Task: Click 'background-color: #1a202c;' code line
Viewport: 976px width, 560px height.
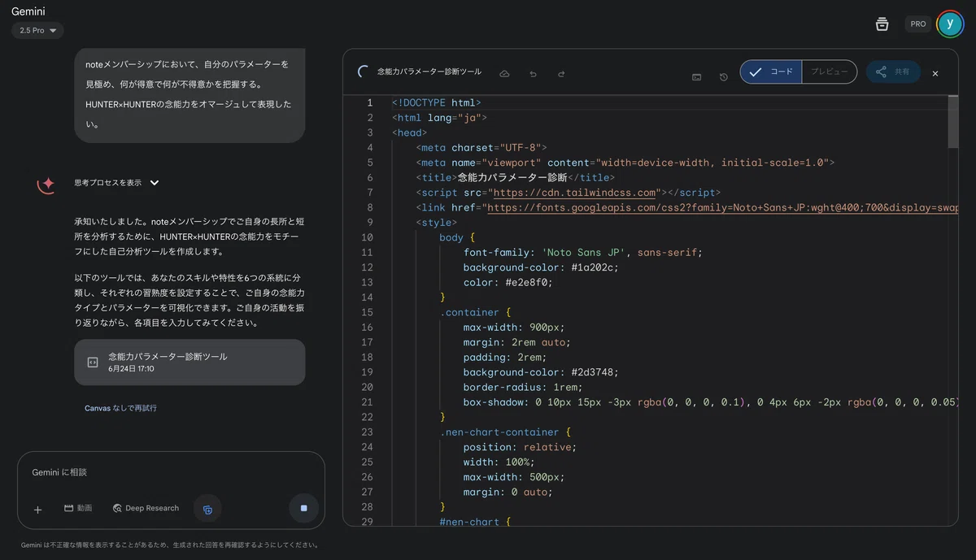Action: coord(541,267)
